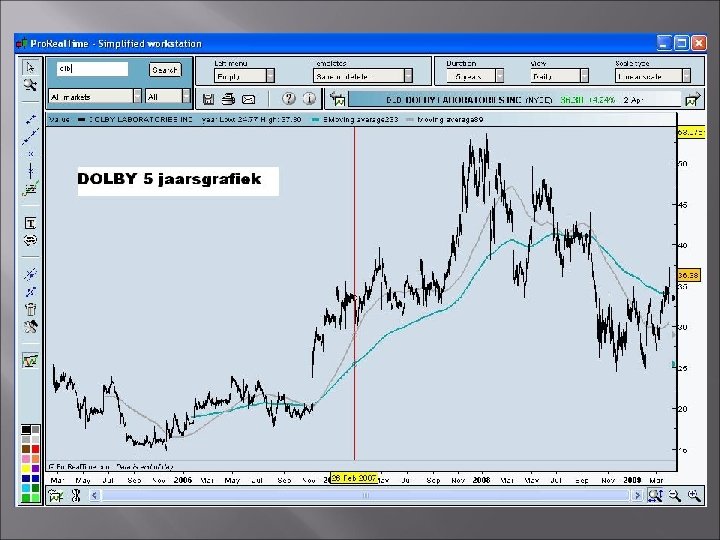The height and width of the screenshot is (540, 720).
Task: Open the Save or delete templates dropdown
Action: tap(363, 76)
